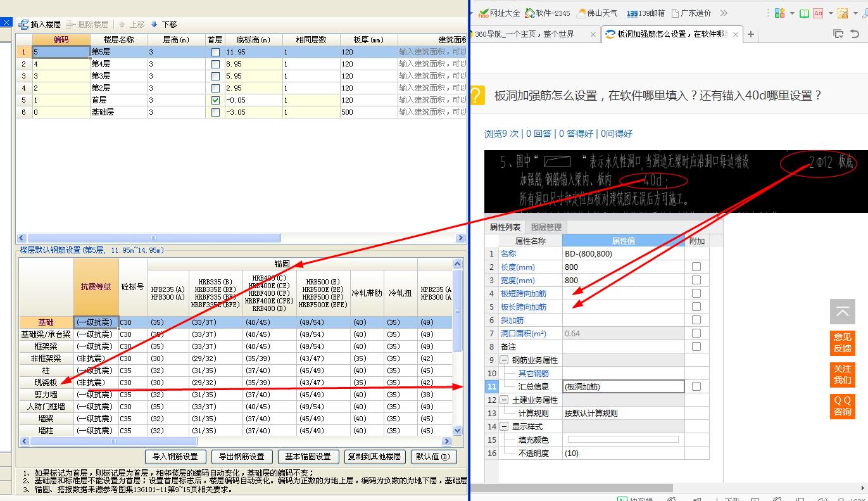This screenshot has height=501, width=868.
Task: Toggle 首层 checkbox for 基础层 row
Action: tap(215, 112)
